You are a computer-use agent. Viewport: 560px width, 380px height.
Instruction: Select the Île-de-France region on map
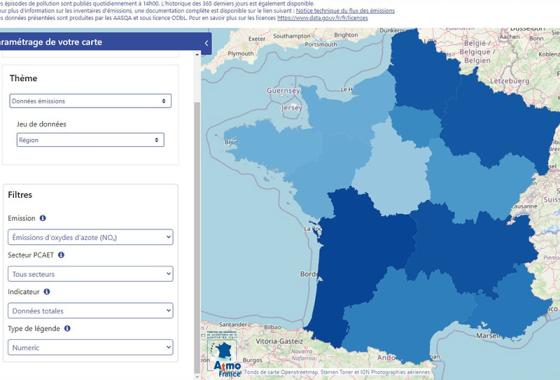tap(416, 125)
